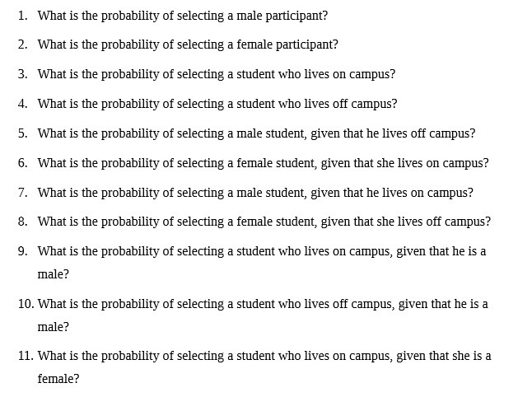Screen dimensions: 532x397
Task: Click question 5 about male given off campus
Action: [256, 133]
